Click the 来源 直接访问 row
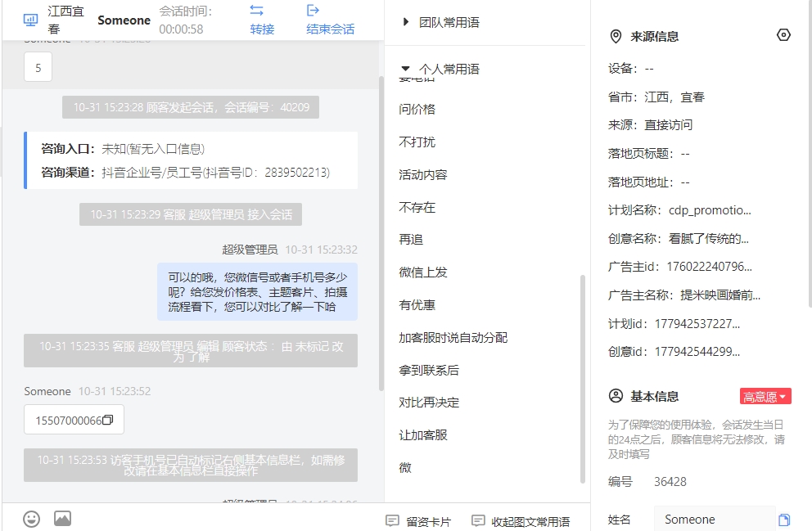 tap(651, 124)
